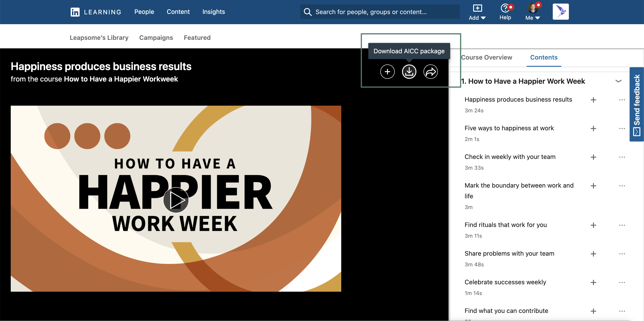Collapse the How to Have a Happier Work Week section
Screen dimensions: 644x321
(618, 81)
